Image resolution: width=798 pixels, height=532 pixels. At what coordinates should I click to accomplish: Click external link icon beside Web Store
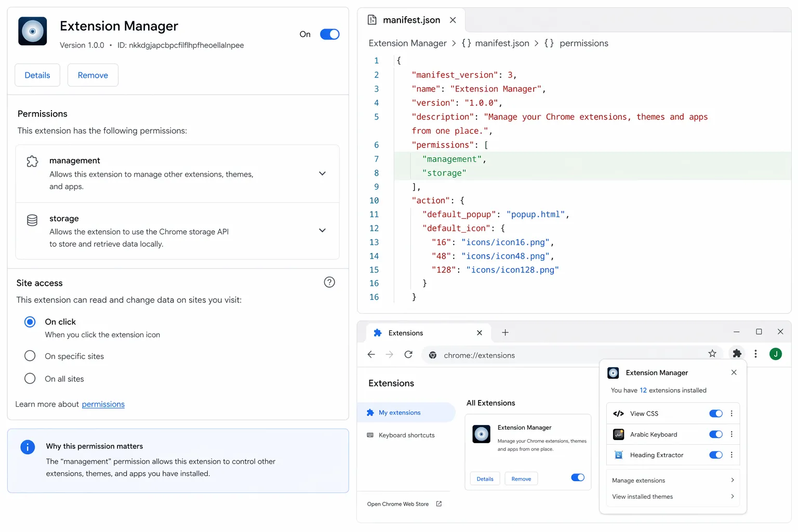(x=439, y=504)
